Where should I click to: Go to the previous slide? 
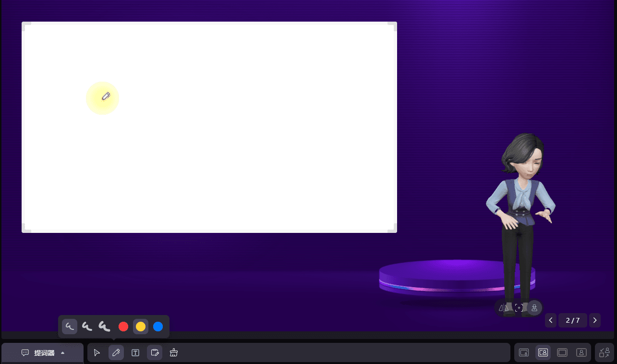click(x=551, y=320)
